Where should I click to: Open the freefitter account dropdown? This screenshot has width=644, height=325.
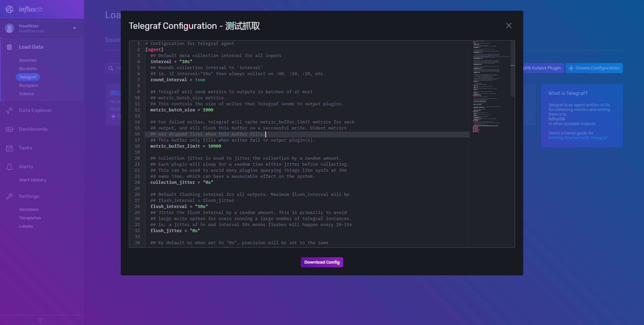click(x=42, y=28)
